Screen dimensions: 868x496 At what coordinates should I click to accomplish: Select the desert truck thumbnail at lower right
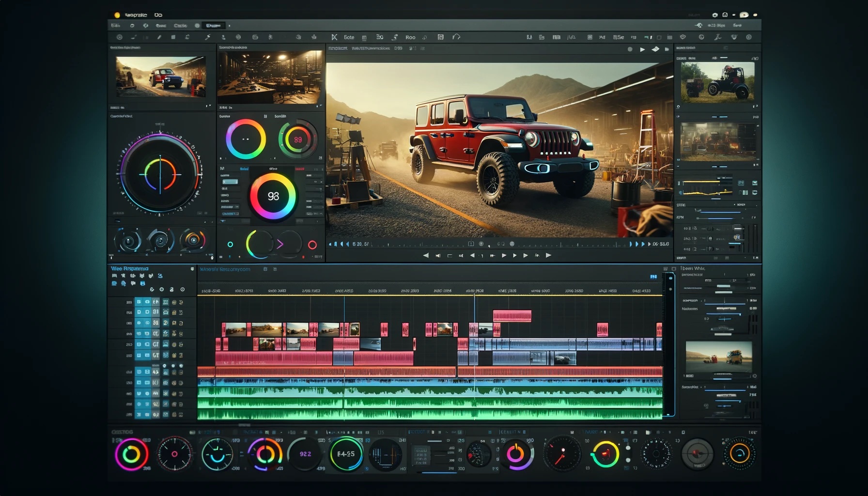pos(719,357)
